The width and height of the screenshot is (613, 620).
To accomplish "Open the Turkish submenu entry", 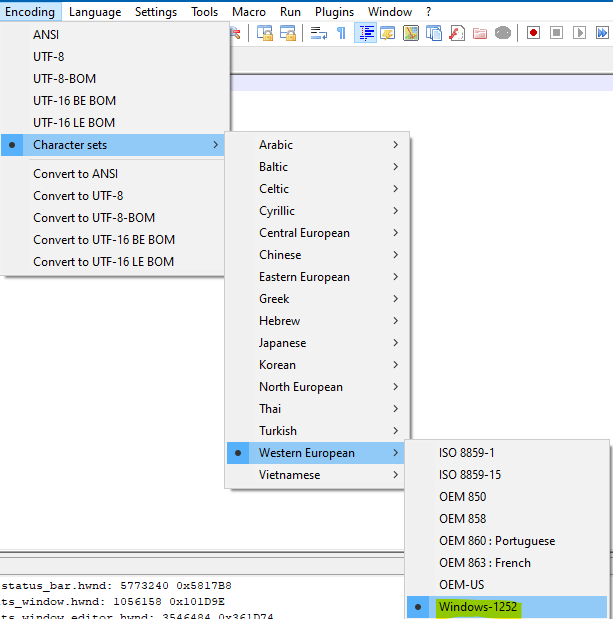I will coord(317,431).
